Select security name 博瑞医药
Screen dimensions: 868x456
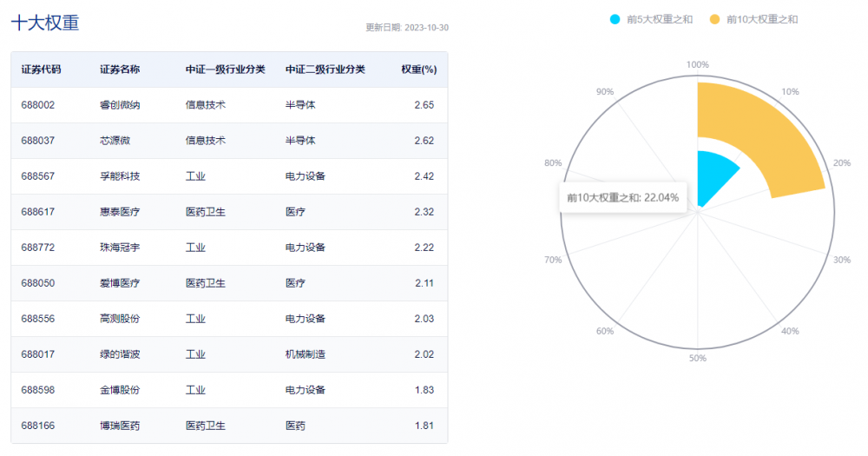coord(120,426)
